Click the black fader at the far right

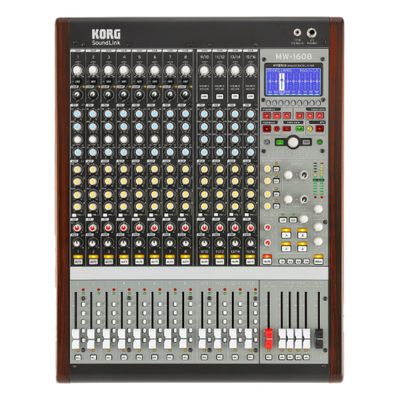coord(319,339)
